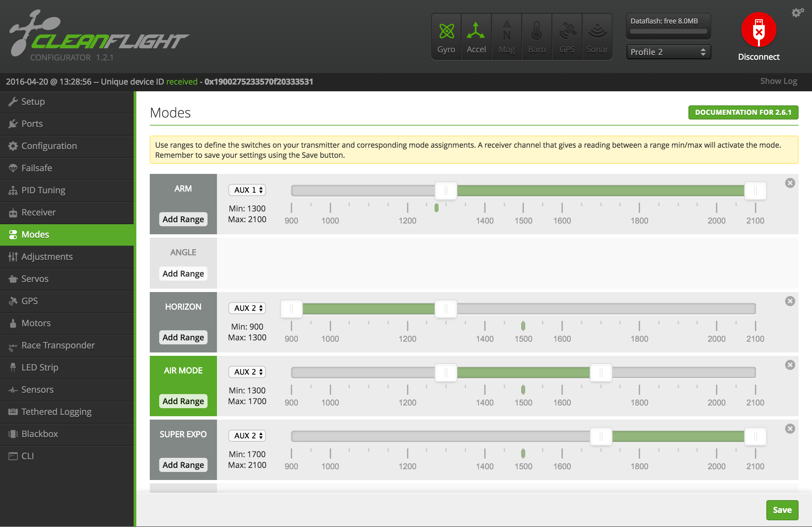Click Add Range under ANGLE mode
Image resolution: width=812 pixels, height=527 pixels.
point(183,274)
